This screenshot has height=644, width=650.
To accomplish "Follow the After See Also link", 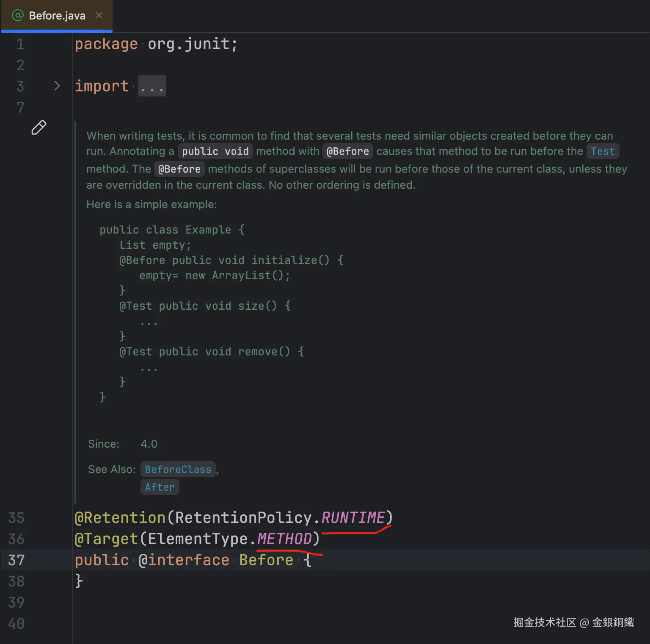I will (160, 487).
